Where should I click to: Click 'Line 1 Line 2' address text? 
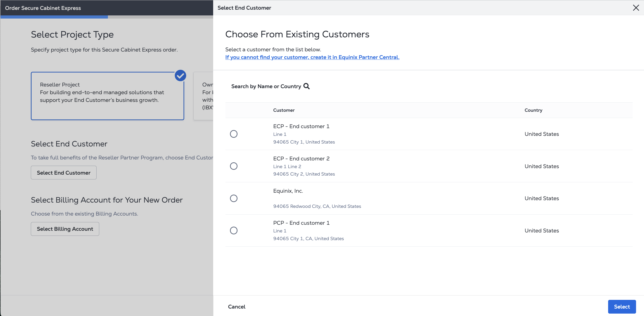click(x=287, y=166)
